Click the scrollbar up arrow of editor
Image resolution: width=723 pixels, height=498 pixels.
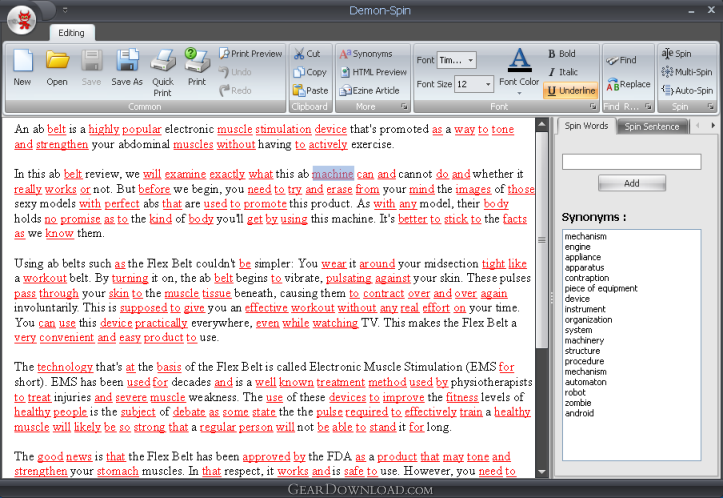click(x=542, y=124)
